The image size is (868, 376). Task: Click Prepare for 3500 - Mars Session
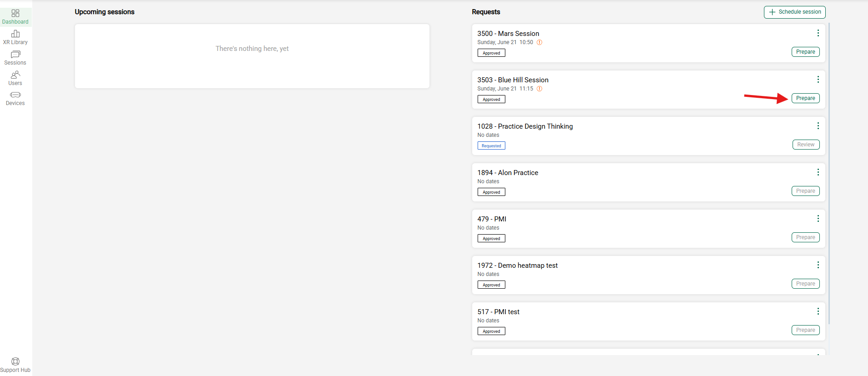pos(806,52)
